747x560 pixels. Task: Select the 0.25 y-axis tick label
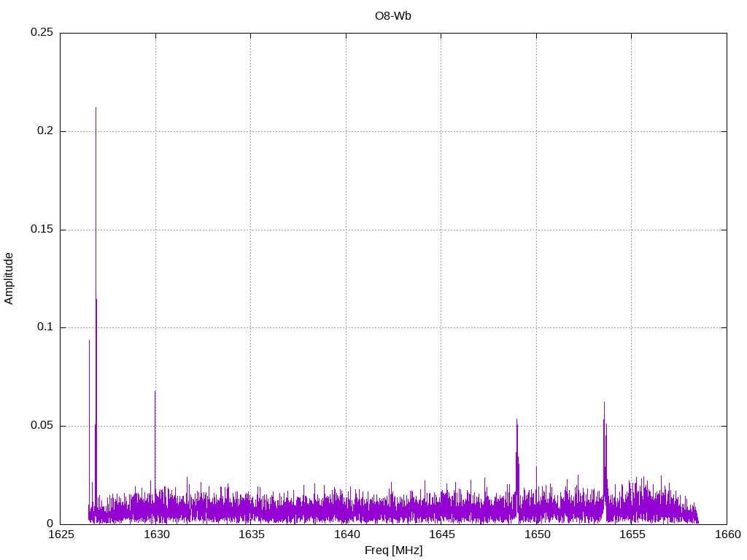(42, 33)
